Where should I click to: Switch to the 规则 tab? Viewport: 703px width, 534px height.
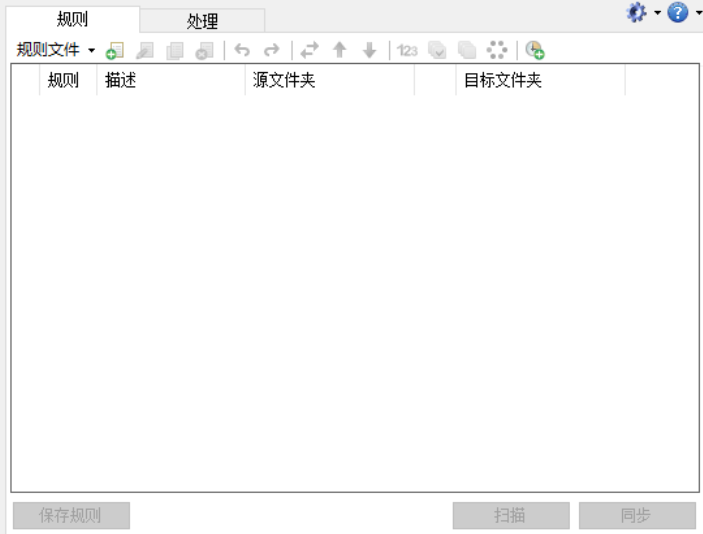pyautogui.click(x=73, y=19)
